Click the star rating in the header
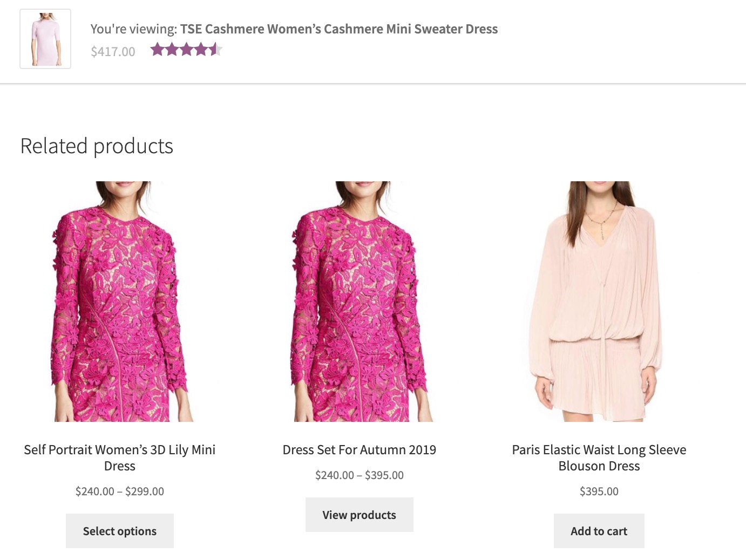This screenshot has height=560, width=746. tap(186, 50)
